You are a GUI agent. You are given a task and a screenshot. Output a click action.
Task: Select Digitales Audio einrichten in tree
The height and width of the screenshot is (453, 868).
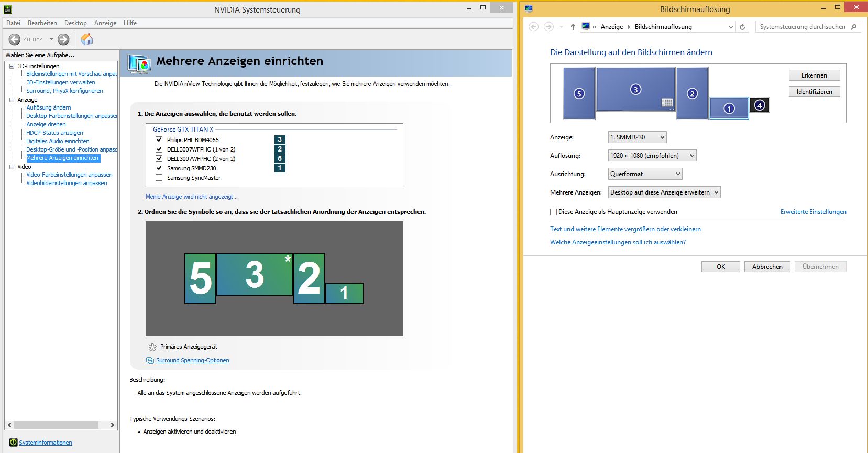click(x=58, y=141)
